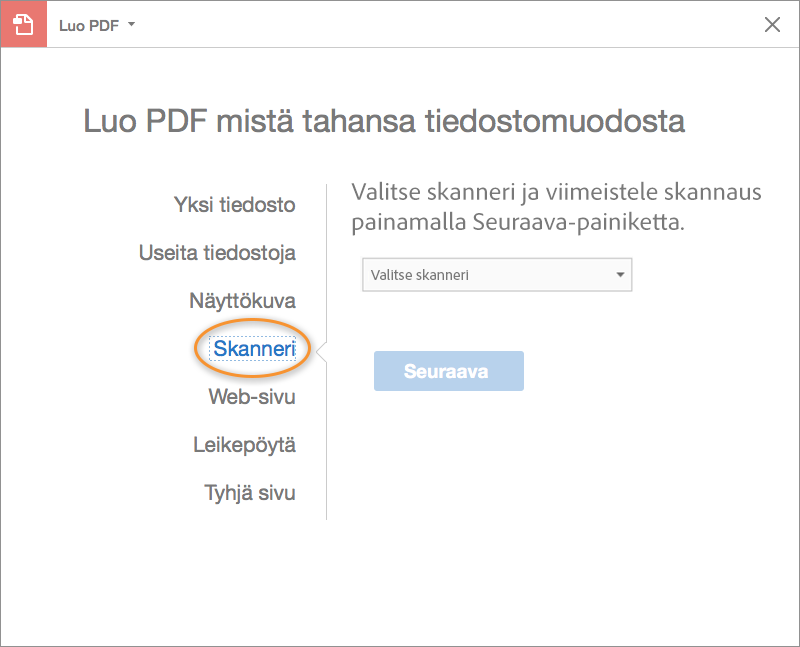Image resolution: width=800 pixels, height=647 pixels.
Task: Switch to the Web-sivu option
Action: pos(252,396)
